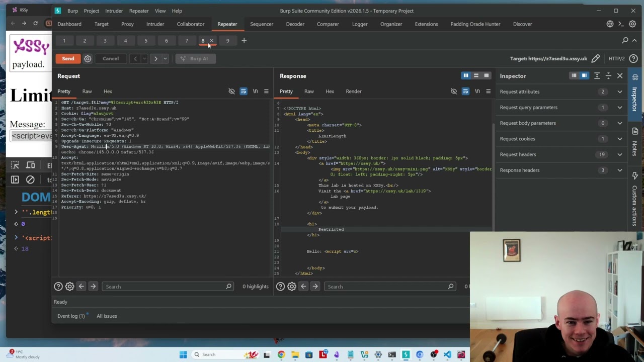Select combined tabbed layout view
The height and width of the screenshot is (362, 644).
click(486, 76)
